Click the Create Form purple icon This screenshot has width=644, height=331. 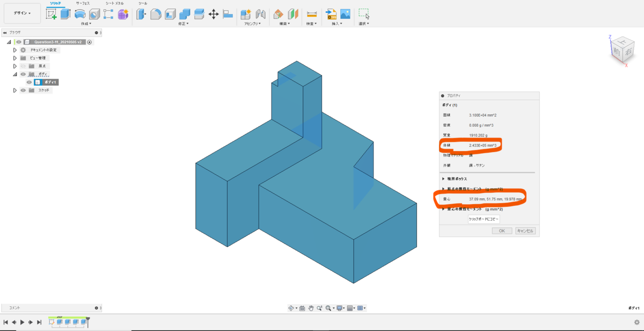pos(123,15)
